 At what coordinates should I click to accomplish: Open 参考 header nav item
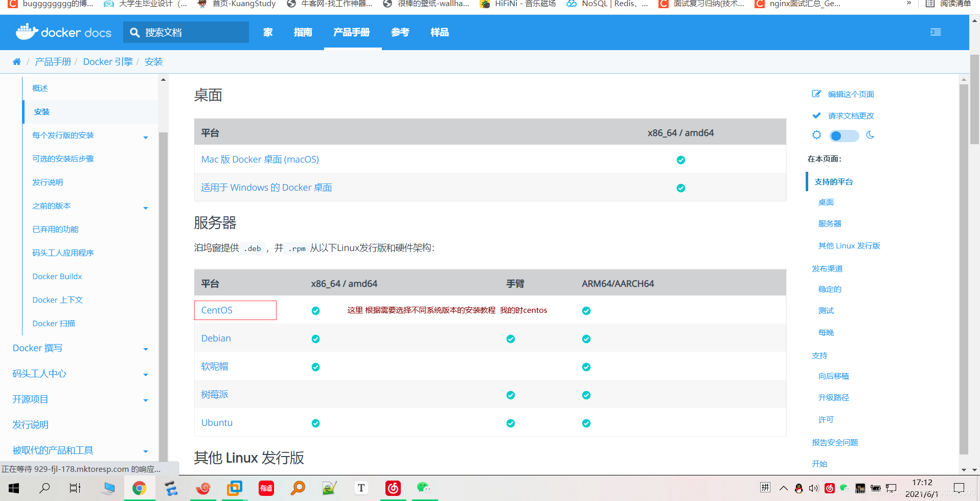point(400,32)
